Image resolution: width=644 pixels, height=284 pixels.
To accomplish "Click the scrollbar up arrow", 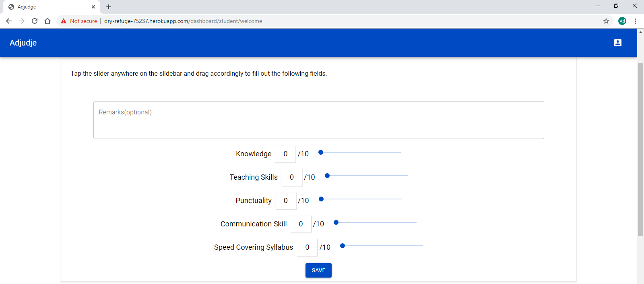I will (x=640, y=32).
